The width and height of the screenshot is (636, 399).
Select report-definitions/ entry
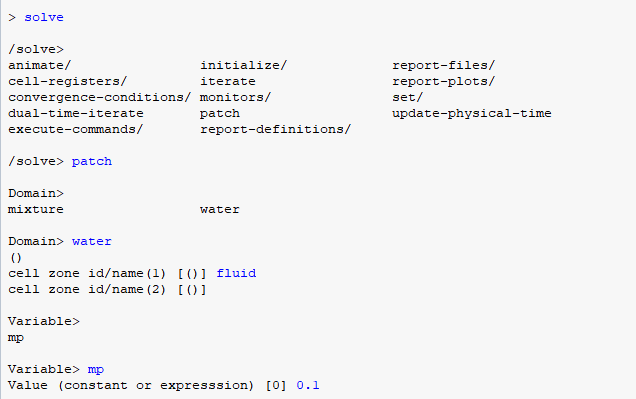[x=275, y=129]
